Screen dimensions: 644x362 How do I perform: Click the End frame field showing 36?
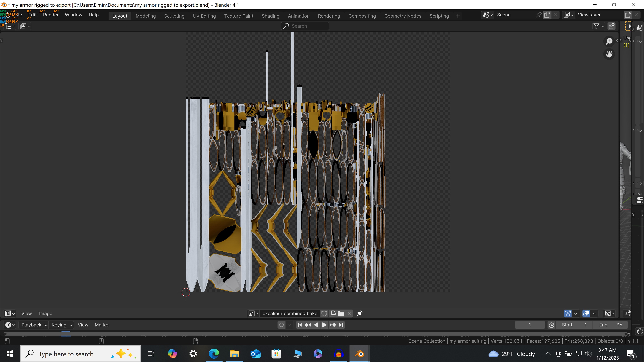(x=610, y=325)
